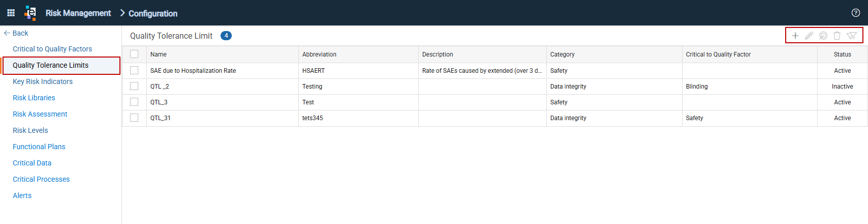Click the Rate of SAEs description cell

click(x=482, y=71)
